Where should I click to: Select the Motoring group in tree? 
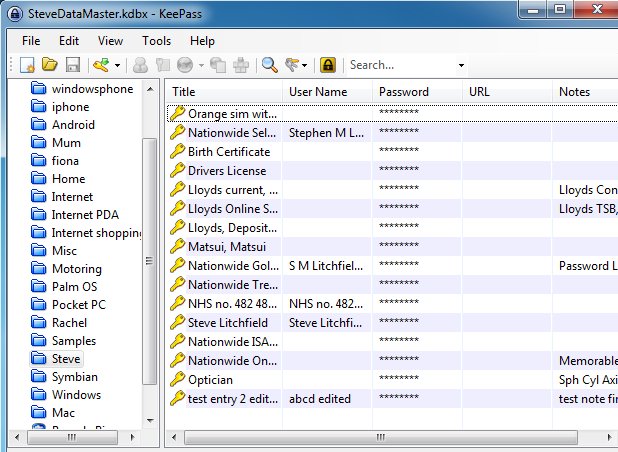point(77,269)
